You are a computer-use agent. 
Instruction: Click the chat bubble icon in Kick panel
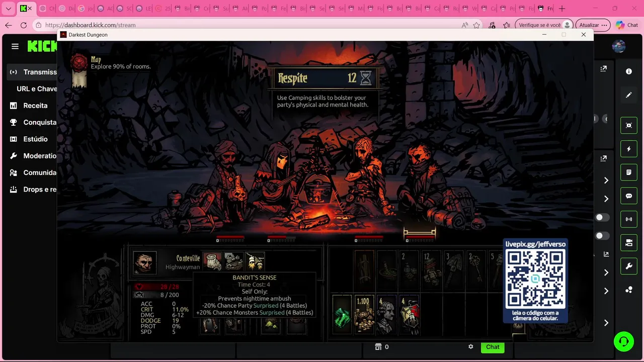(629, 196)
